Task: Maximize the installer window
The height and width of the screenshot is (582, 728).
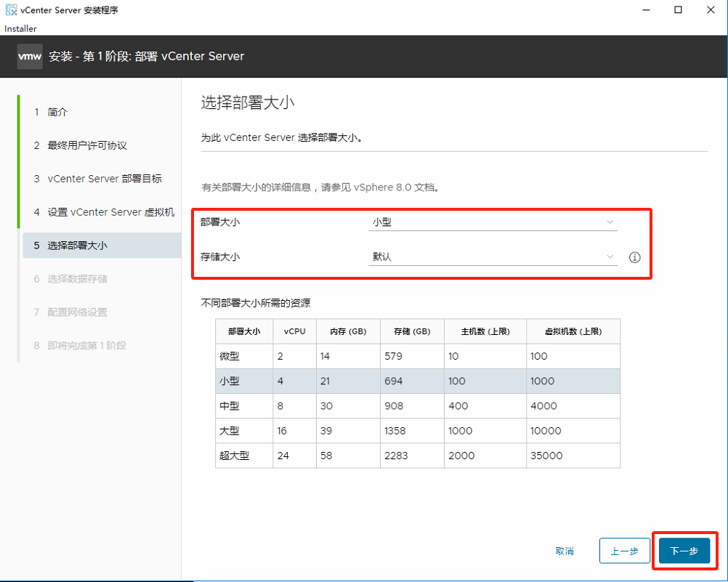Action: pyautogui.click(x=679, y=9)
